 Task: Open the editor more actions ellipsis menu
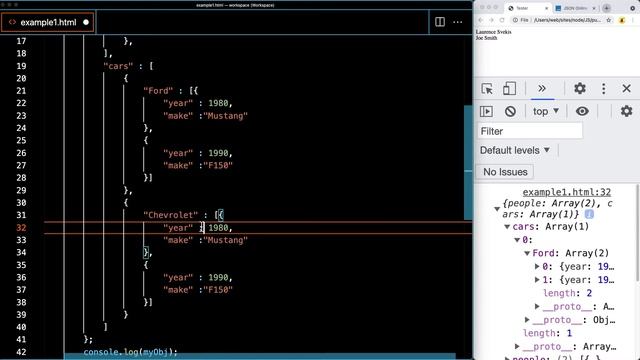point(458,22)
